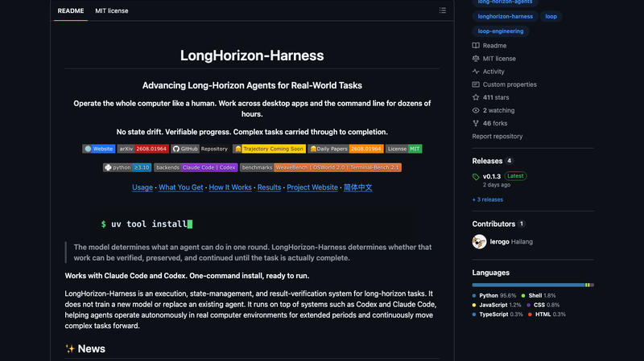This screenshot has height=361, width=644.
Task: View the + 3 releases link
Action: point(488,199)
